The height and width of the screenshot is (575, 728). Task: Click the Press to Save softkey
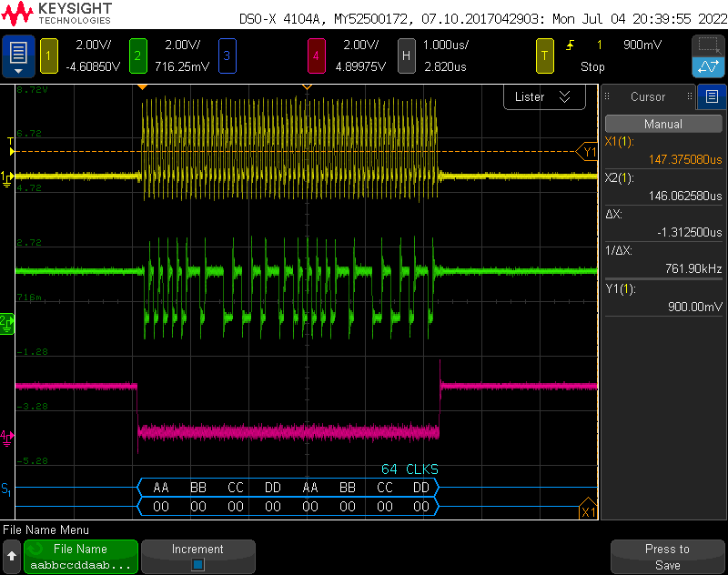667,557
